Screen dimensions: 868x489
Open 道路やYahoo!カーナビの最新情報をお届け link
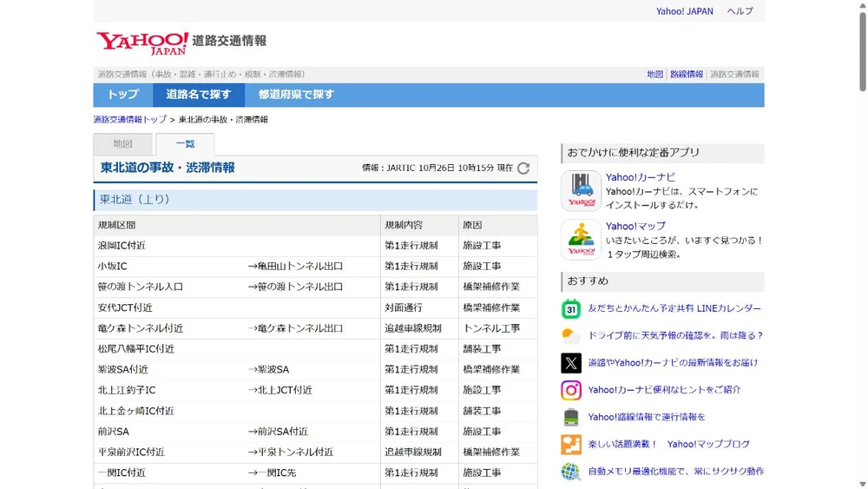click(673, 363)
